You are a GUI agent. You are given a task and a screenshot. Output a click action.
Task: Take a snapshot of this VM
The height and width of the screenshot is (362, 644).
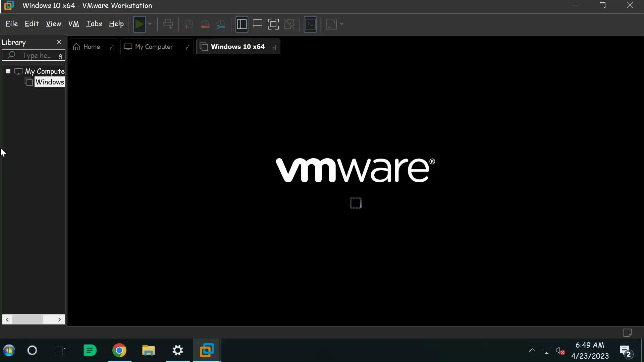pyautogui.click(x=189, y=24)
